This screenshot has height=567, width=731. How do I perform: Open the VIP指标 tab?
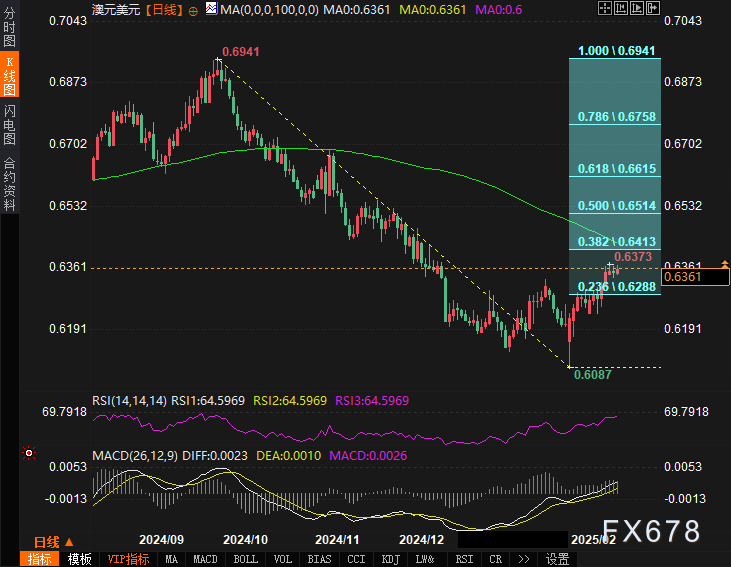(127, 559)
